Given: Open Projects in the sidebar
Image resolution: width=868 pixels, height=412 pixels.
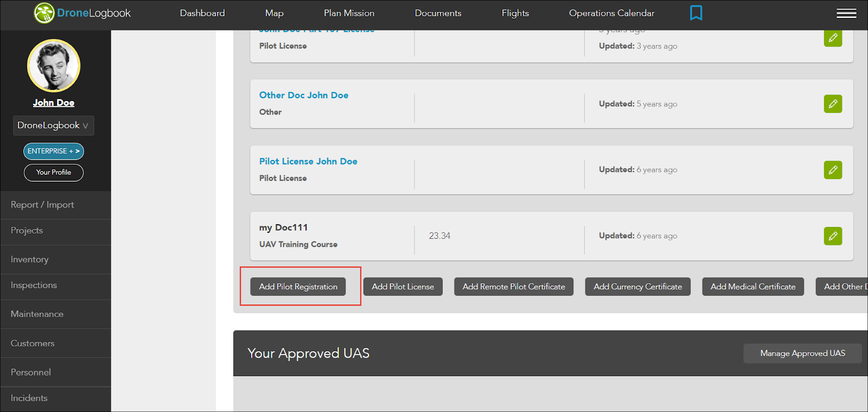Looking at the screenshot, I should (55, 231).
